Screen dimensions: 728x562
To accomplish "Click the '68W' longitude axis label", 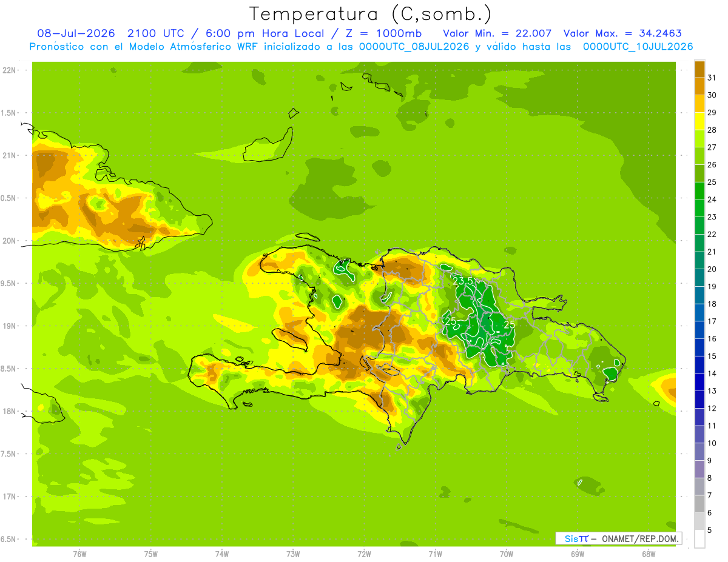I will click(x=649, y=554).
